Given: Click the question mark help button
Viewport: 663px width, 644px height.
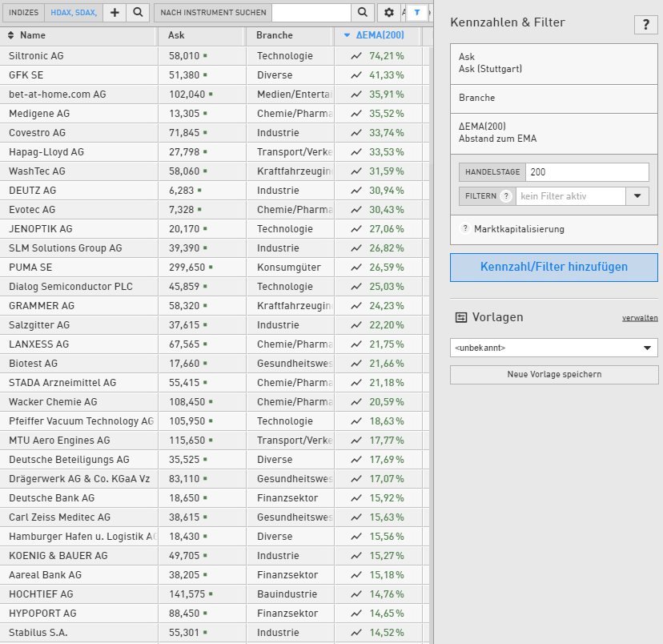Looking at the screenshot, I should pyautogui.click(x=645, y=25).
